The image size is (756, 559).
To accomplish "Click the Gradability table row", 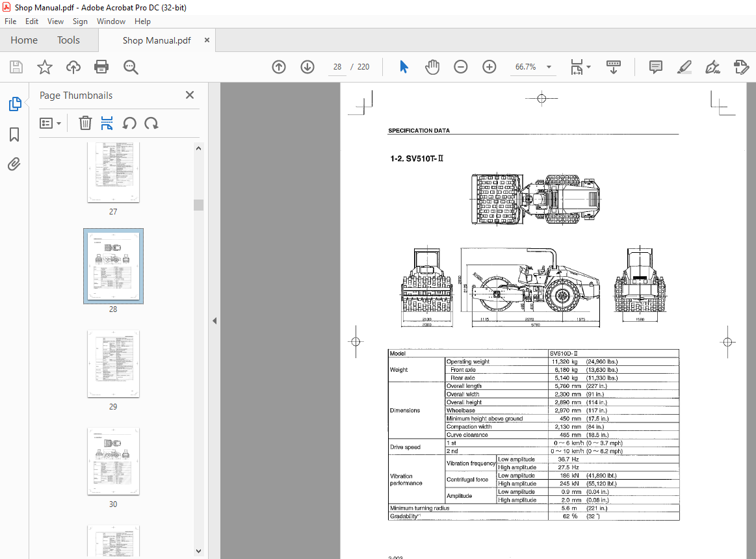I will coord(534,516).
